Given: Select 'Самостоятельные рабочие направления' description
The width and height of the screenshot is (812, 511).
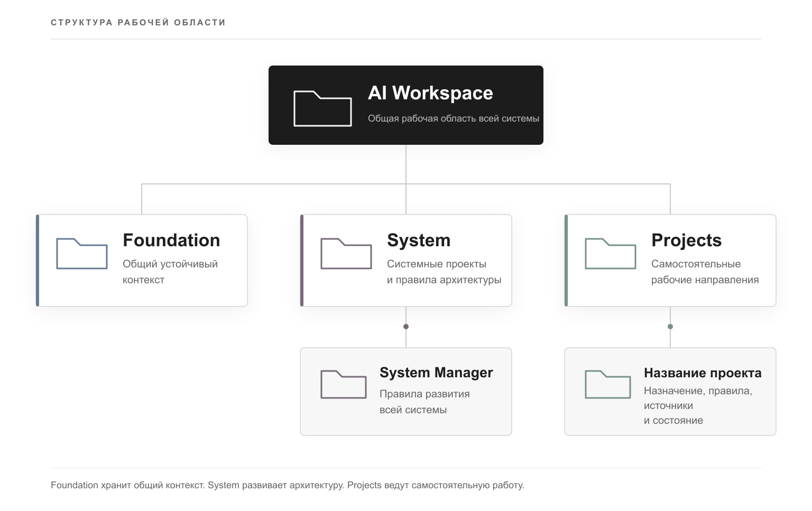Looking at the screenshot, I should 705,272.
